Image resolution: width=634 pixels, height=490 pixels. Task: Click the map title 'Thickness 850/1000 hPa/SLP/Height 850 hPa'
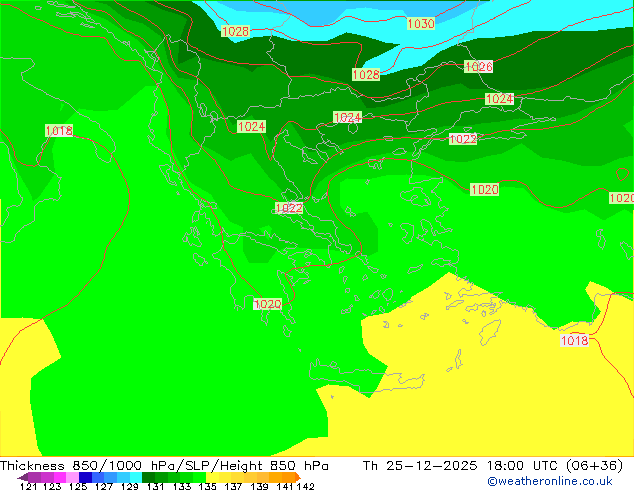coord(164,466)
